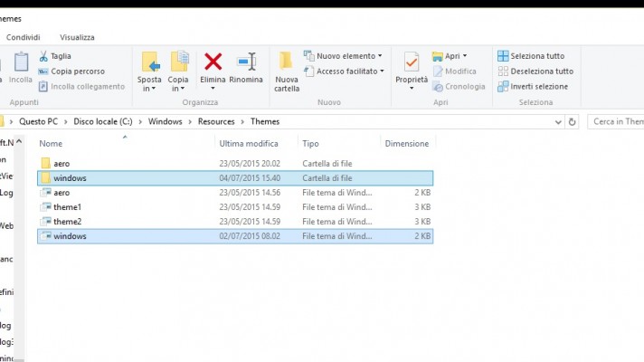Viewport: 644px width, 362px height.
Task: Click the Rinomina rename icon
Action: point(246,62)
